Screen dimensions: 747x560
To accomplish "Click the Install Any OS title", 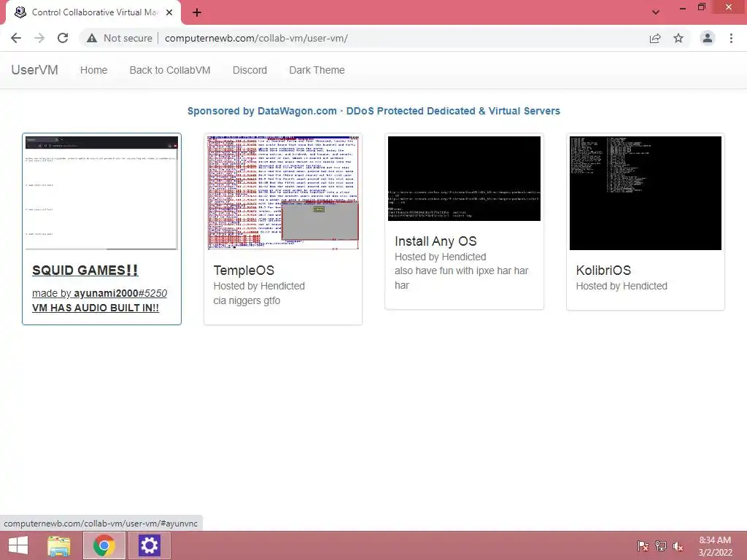I will [436, 241].
